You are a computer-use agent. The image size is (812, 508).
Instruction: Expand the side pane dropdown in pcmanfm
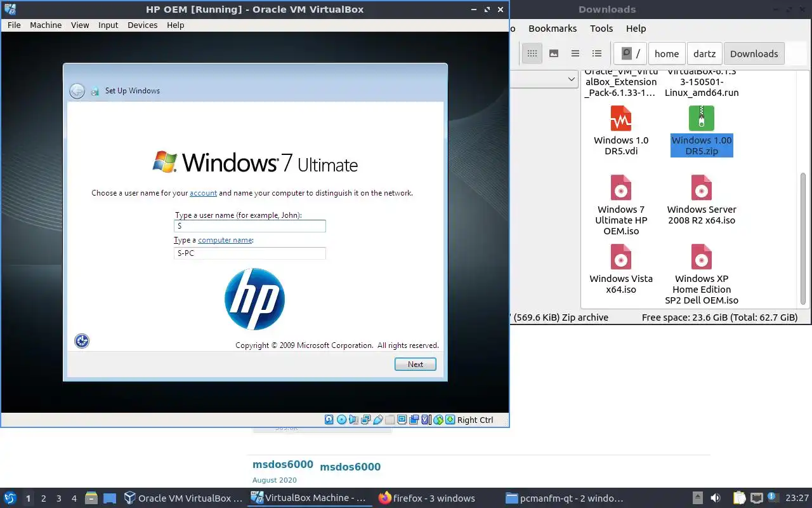[571, 79]
